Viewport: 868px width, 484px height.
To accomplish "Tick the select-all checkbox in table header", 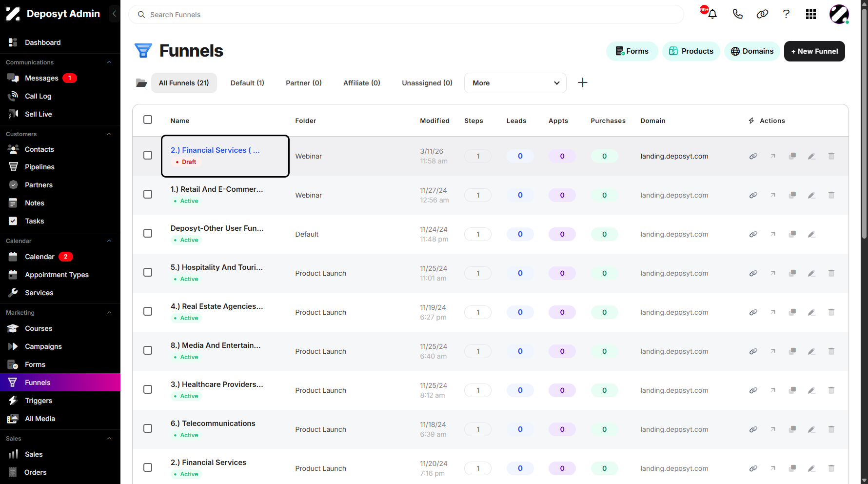I will [x=148, y=120].
